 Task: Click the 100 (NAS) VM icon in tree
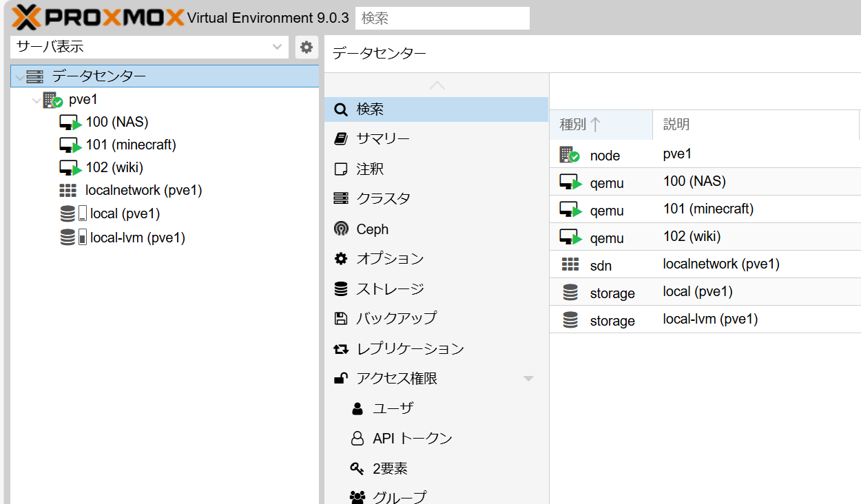[70, 123]
